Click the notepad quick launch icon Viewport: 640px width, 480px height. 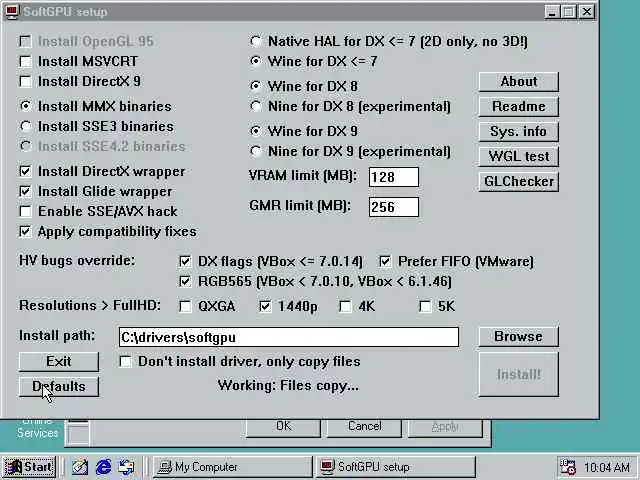pos(80,467)
